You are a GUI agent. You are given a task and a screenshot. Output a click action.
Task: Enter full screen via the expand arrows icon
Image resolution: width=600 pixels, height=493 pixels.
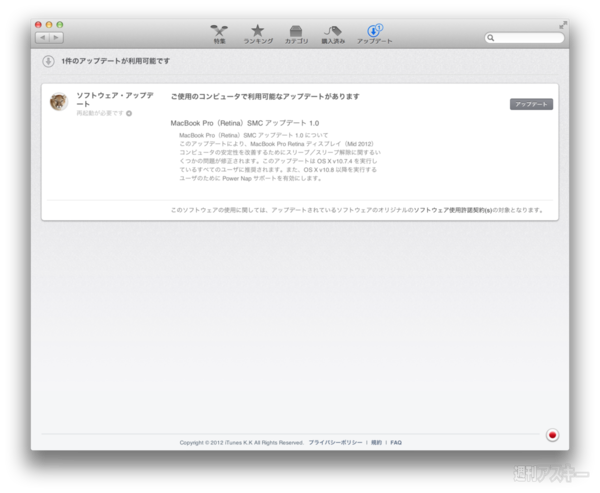pos(563,25)
